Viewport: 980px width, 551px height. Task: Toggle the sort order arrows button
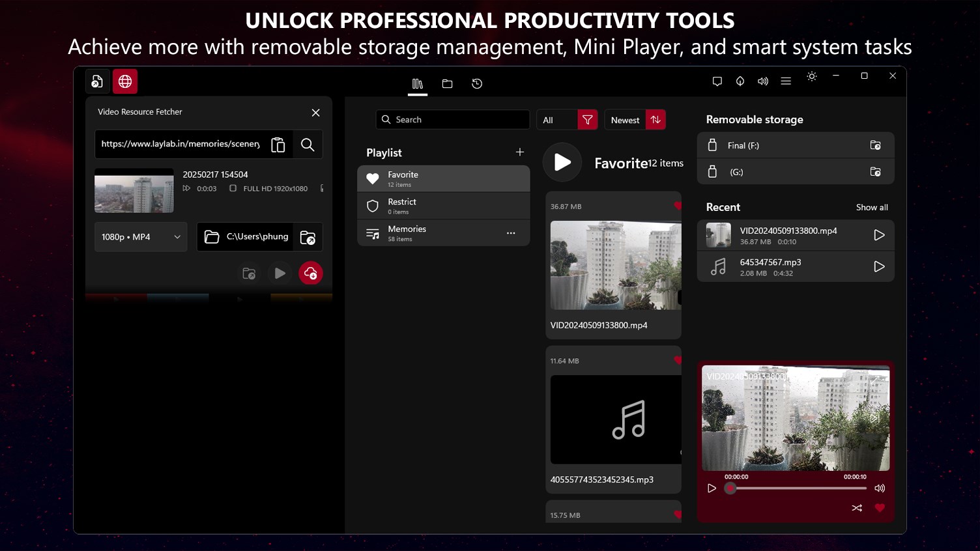656,120
